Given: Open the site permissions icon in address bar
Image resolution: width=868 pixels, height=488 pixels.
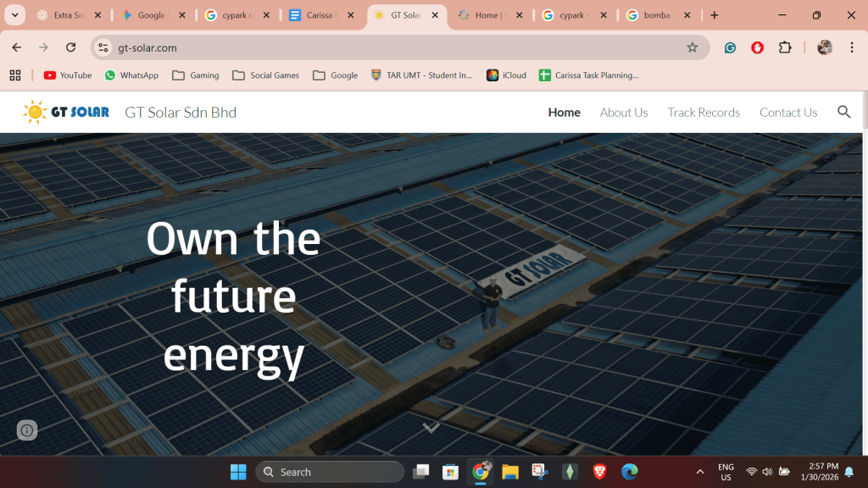Looking at the screenshot, I should click(x=102, y=47).
